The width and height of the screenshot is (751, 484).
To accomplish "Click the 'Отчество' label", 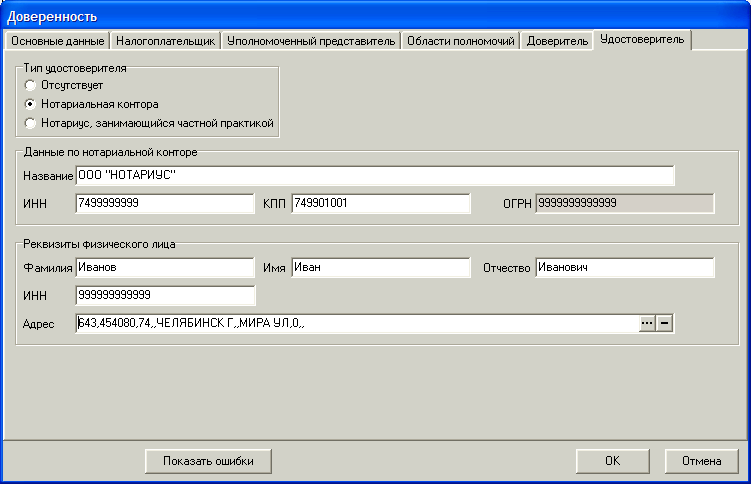I will click(x=506, y=268).
